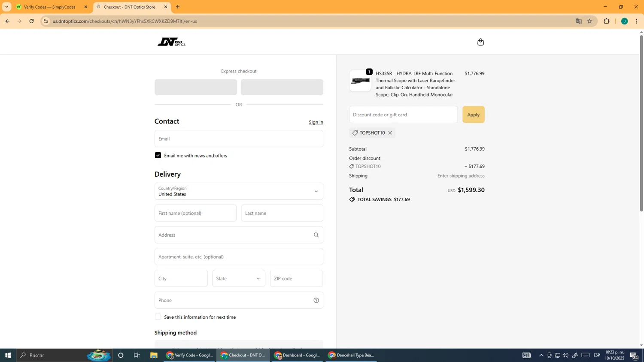Close the Checkout DNT Optics Store tab
644x362 pixels.
(166, 7)
